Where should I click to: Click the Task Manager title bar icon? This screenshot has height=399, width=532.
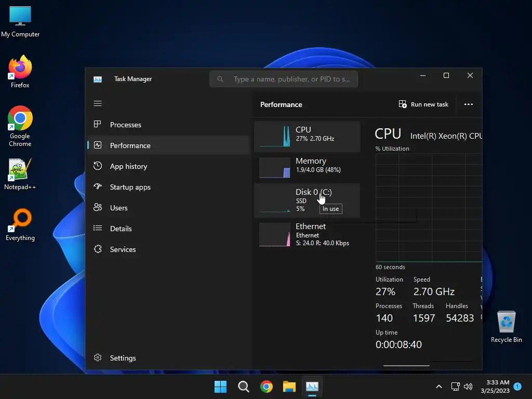pos(98,79)
